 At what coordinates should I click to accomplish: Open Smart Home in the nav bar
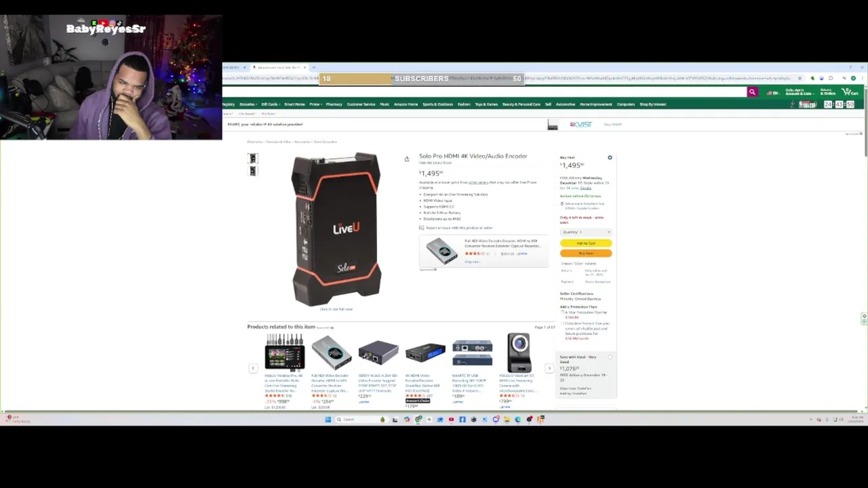[x=294, y=104]
